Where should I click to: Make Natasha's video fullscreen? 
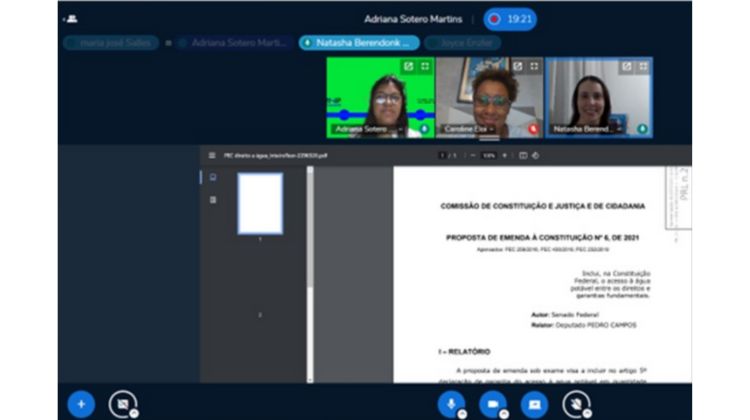click(643, 66)
